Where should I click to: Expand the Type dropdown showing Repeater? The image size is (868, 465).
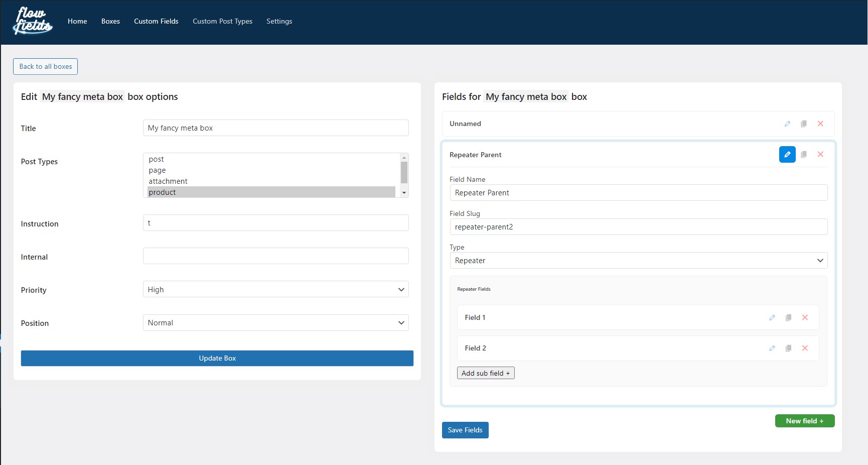[638, 261]
